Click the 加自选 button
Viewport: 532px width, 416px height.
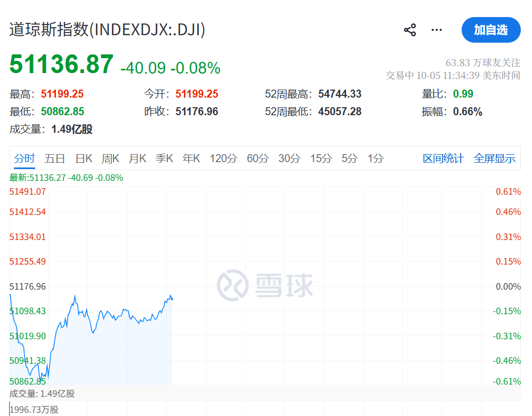click(491, 30)
